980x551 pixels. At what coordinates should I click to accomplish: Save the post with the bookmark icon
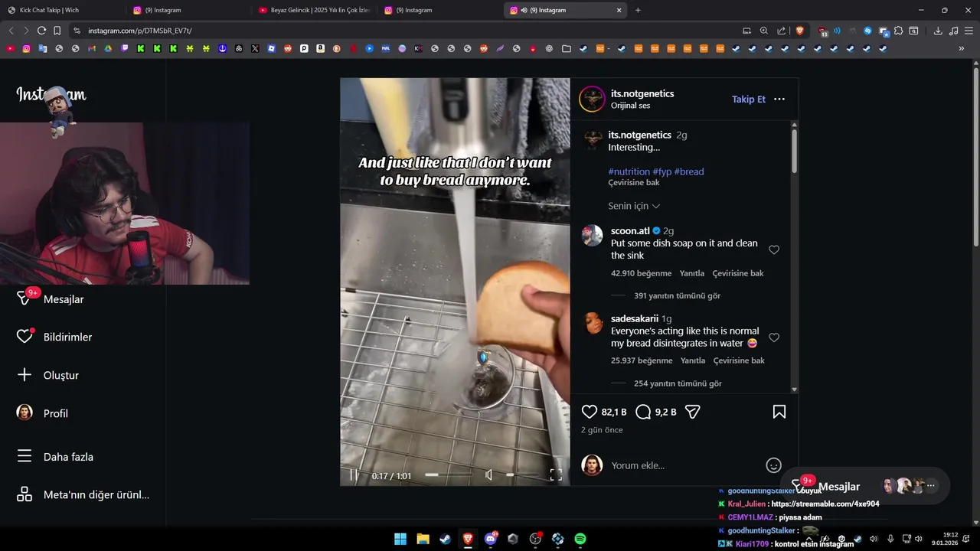tap(779, 412)
